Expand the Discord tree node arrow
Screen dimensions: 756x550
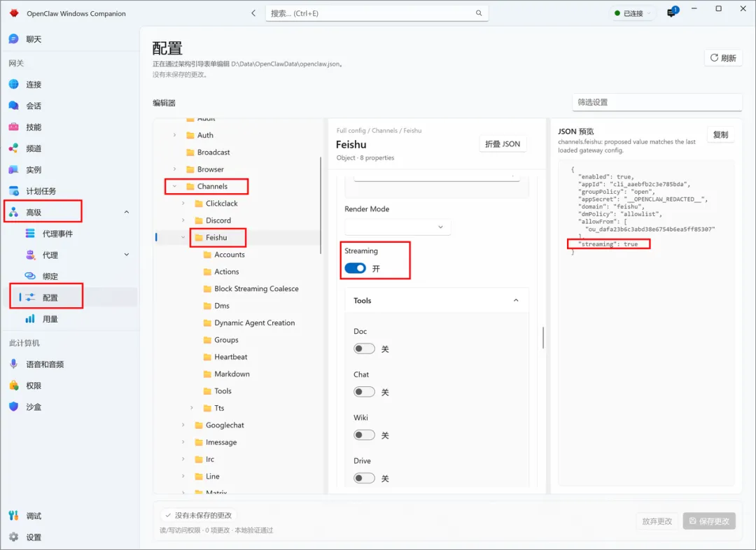(183, 220)
